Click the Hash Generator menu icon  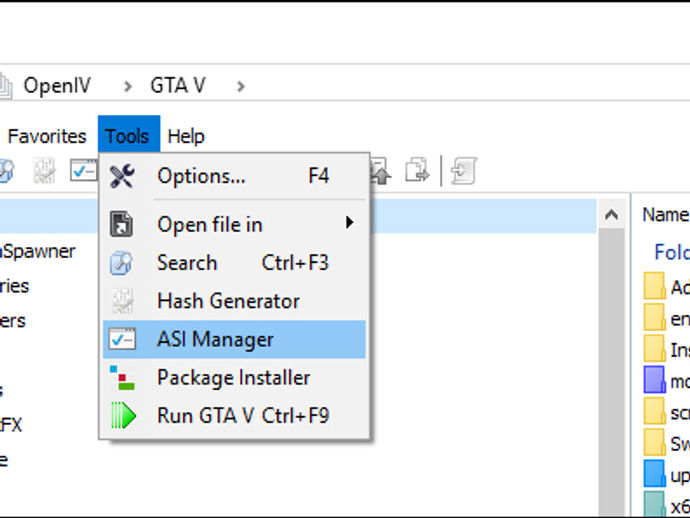pyautogui.click(x=122, y=301)
